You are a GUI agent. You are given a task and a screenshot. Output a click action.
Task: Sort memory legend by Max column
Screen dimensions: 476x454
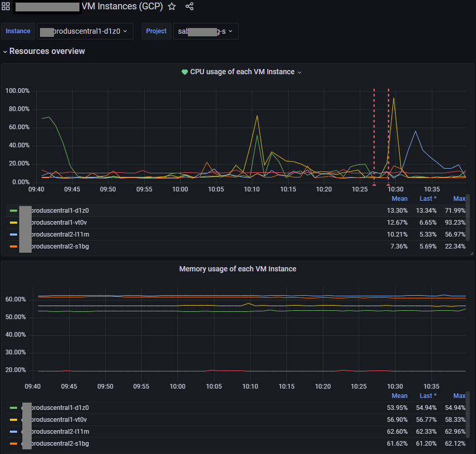tap(459, 395)
